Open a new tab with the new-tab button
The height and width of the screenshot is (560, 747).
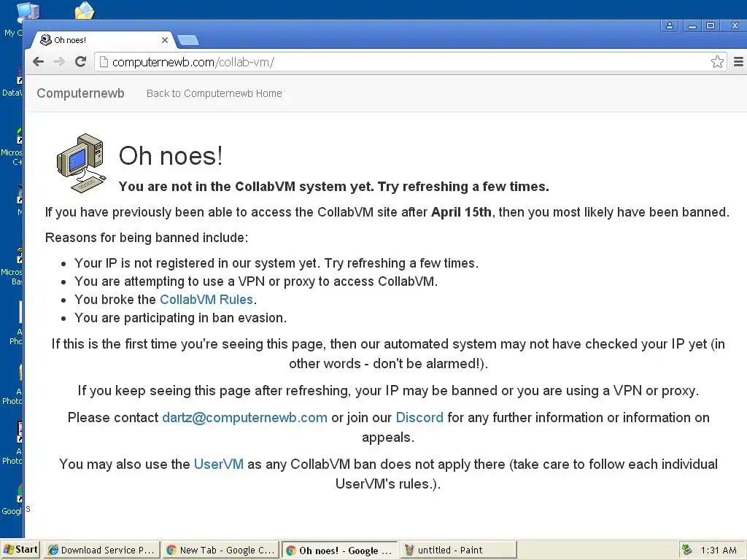[x=187, y=41]
